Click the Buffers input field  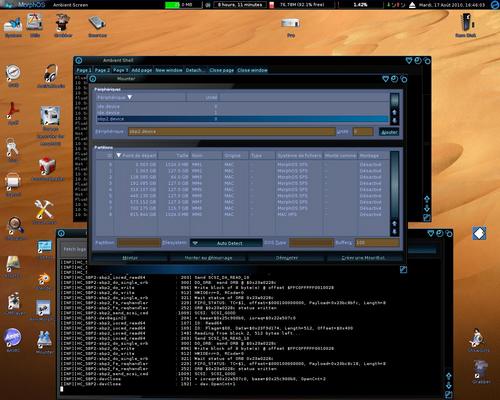377,243
